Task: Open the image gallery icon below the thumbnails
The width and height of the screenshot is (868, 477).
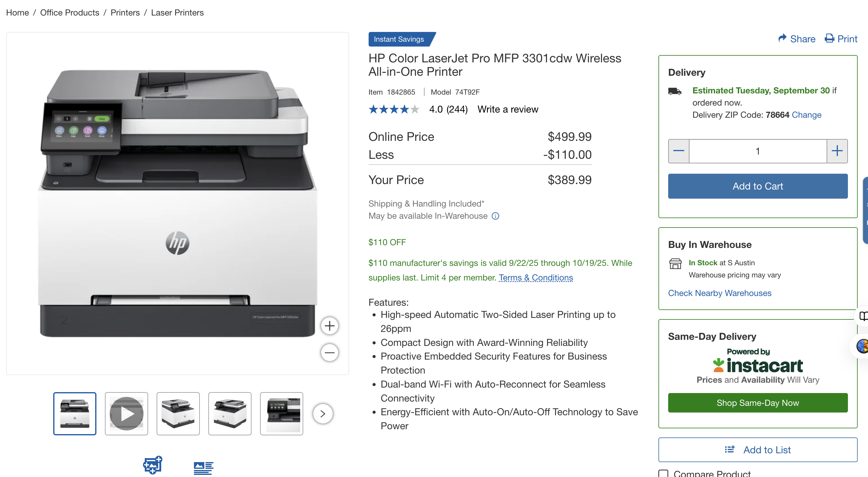Action: (x=153, y=465)
